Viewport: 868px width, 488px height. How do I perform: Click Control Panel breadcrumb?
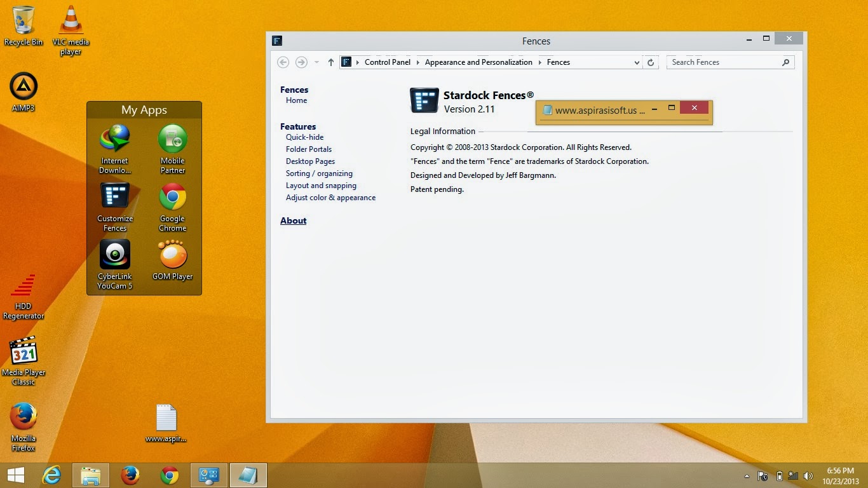click(x=388, y=62)
